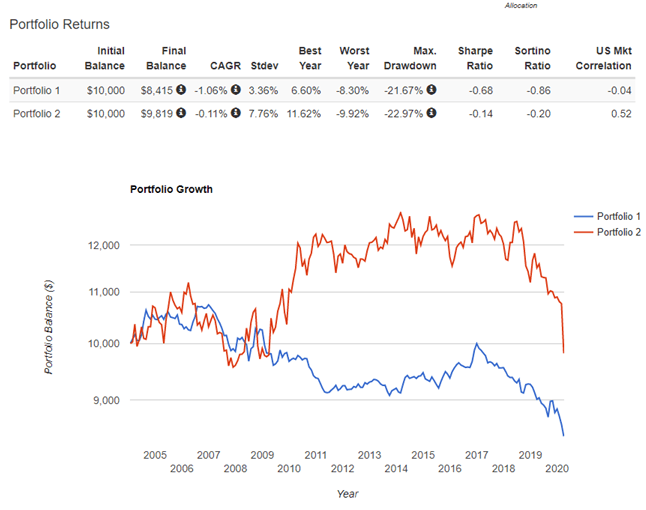Select the US Mkt Correlation column header

[x=603, y=58]
